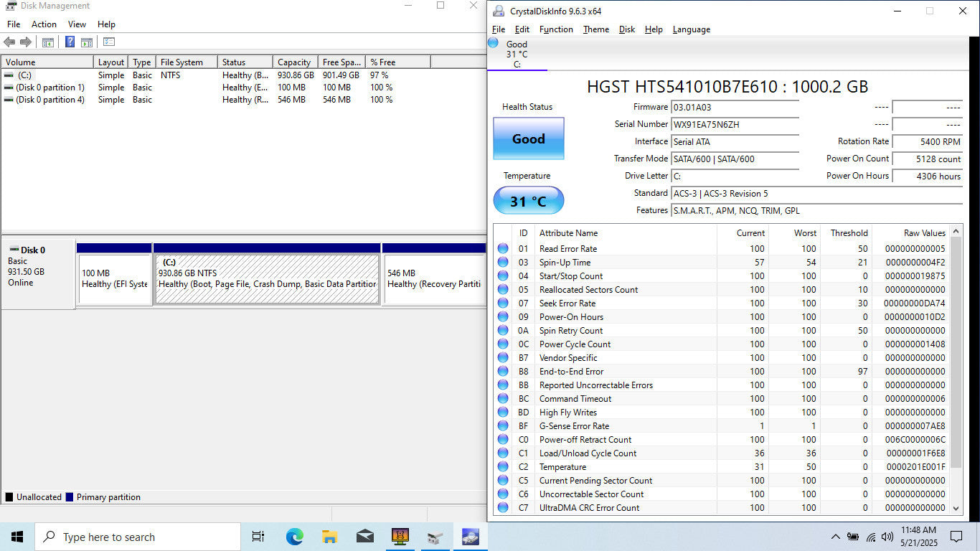This screenshot has width=980, height=551.
Task: Click the 31 °C temperature button
Action: click(528, 201)
